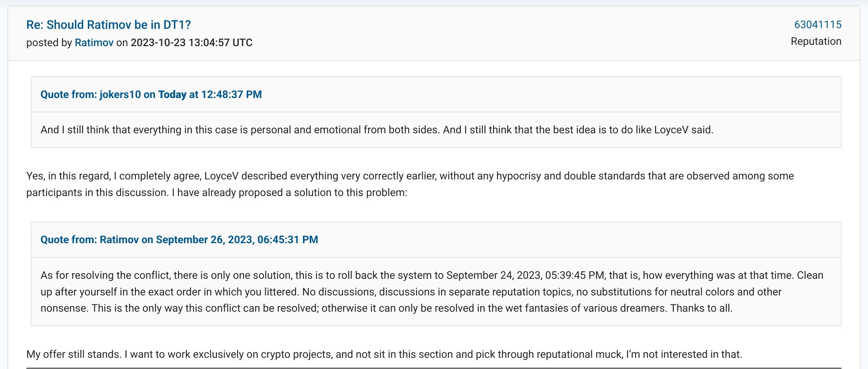The height and width of the screenshot is (369, 868).
Task: Click the post timestamp 2023-10-23 13:04:57 UTC
Action: tap(192, 43)
